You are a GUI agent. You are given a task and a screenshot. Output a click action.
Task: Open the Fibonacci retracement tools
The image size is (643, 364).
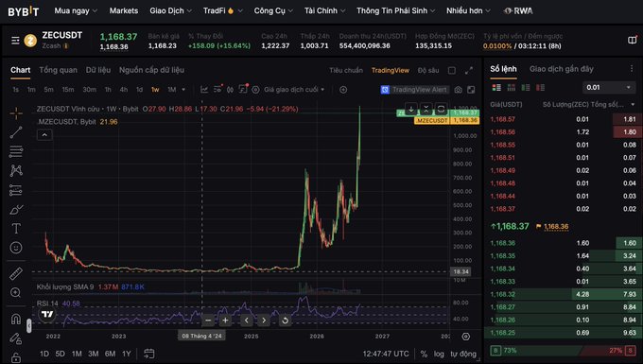click(16, 151)
